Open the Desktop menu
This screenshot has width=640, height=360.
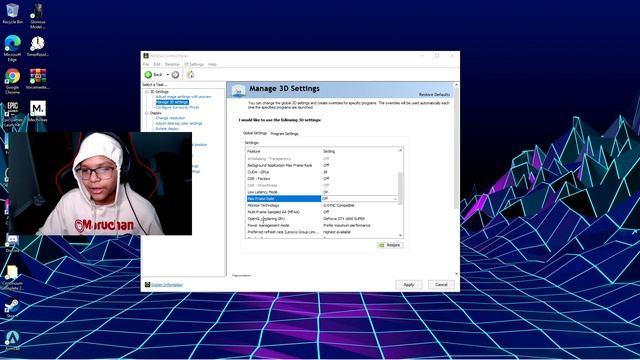click(172, 64)
